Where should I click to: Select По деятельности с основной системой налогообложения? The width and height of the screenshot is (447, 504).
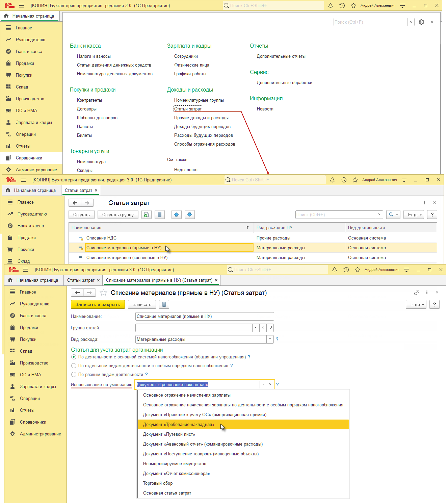click(74, 357)
